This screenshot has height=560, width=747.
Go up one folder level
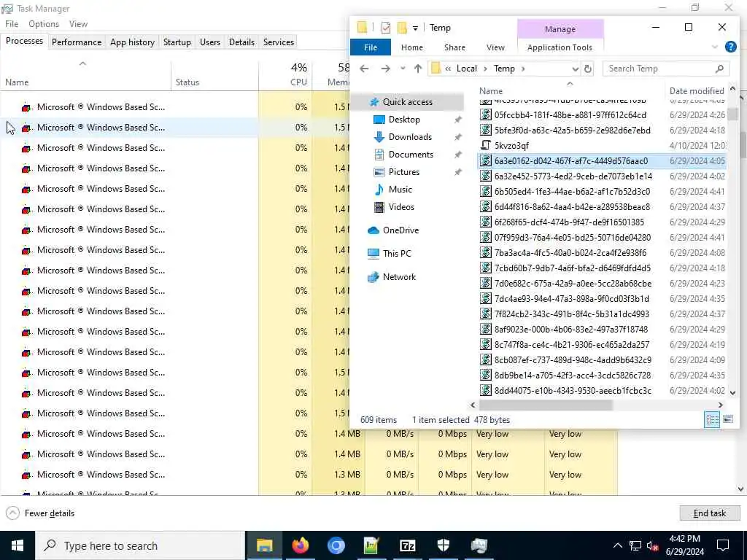418,69
